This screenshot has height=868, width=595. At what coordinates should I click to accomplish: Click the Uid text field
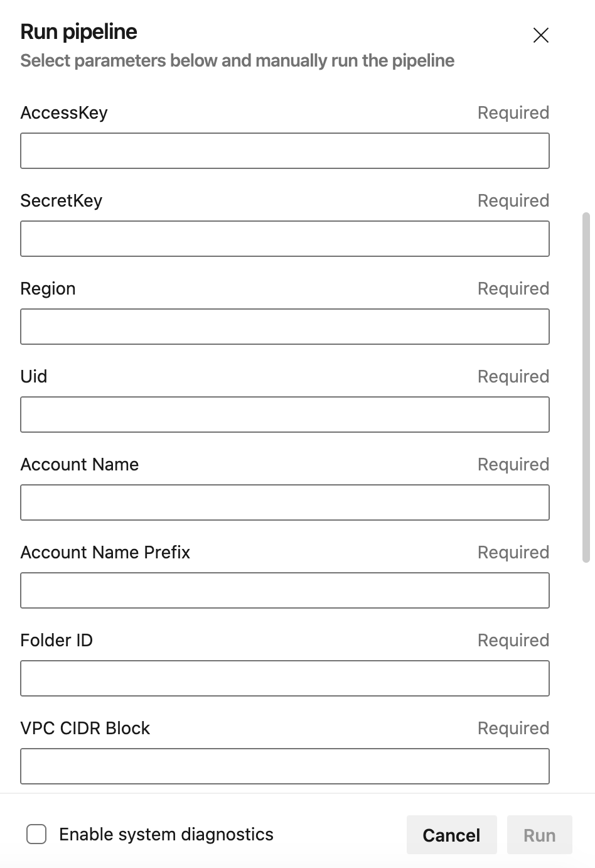tap(285, 415)
